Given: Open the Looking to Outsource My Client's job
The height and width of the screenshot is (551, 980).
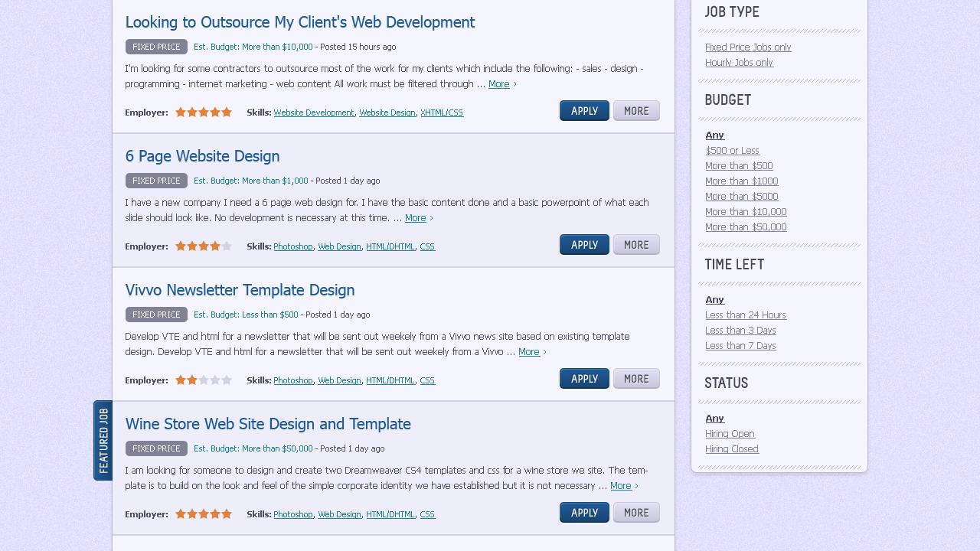Looking at the screenshot, I should point(299,22).
